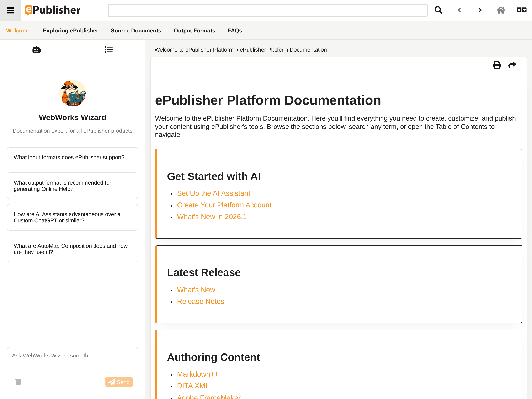Click the Get Started with AI heading
Screen dimensions: 532x399
(214, 176)
